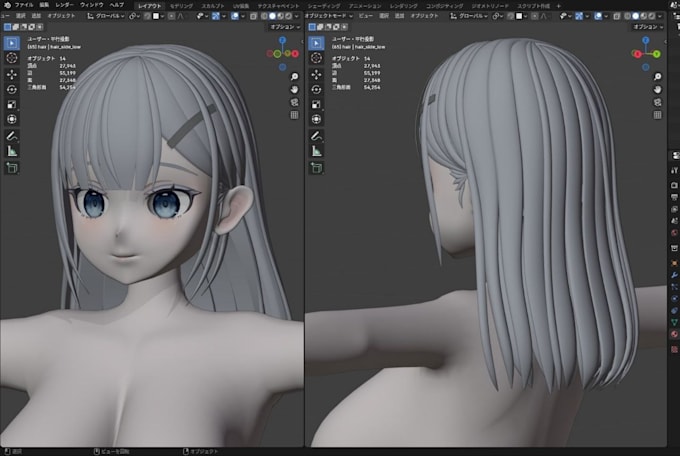The height and width of the screenshot is (456, 680).
Task: Open the ヘルプ menu
Action: pos(116,5)
